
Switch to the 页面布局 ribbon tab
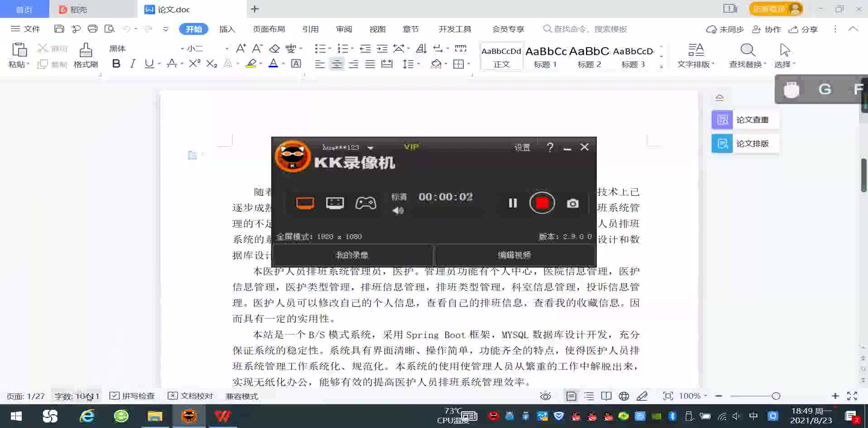(269, 29)
